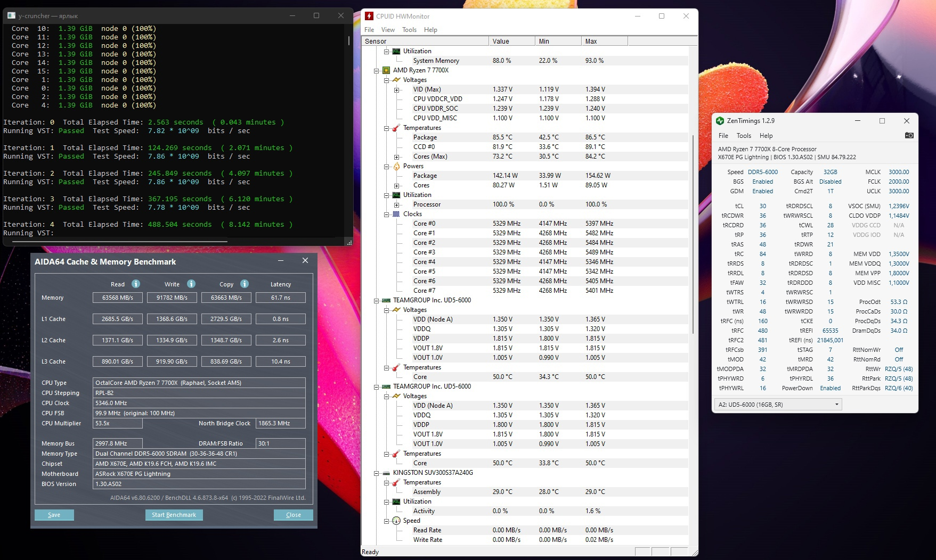Click the ZenTimings camera screenshot icon
936x560 pixels.
pyautogui.click(x=909, y=135)
